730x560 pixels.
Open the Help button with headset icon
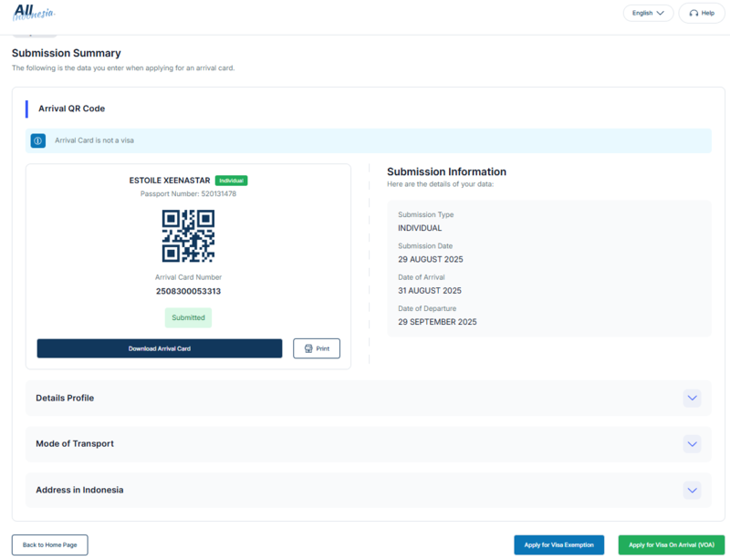point(702,13)
